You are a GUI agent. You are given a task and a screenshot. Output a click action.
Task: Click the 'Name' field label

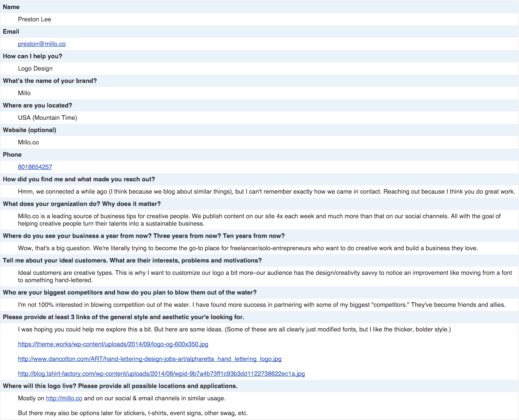pyautogui.click(x=11, y=7)
